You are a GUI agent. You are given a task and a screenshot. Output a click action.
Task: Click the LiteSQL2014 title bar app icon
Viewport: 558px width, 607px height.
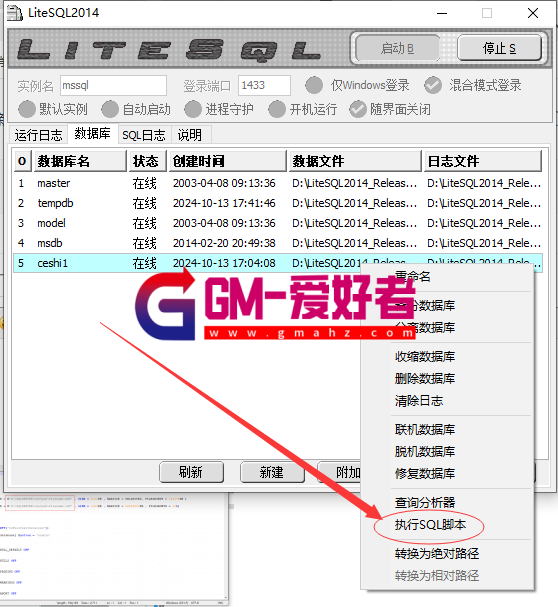pos(15,13)
